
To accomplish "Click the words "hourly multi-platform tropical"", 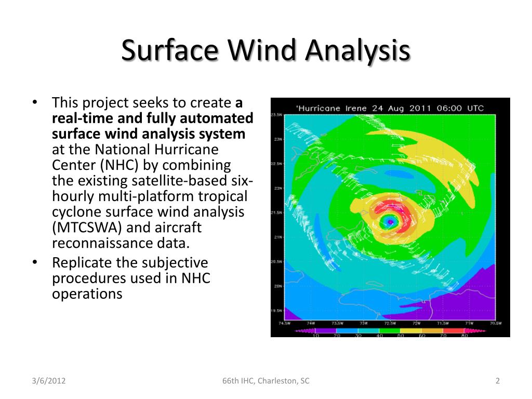I will 150,196.
